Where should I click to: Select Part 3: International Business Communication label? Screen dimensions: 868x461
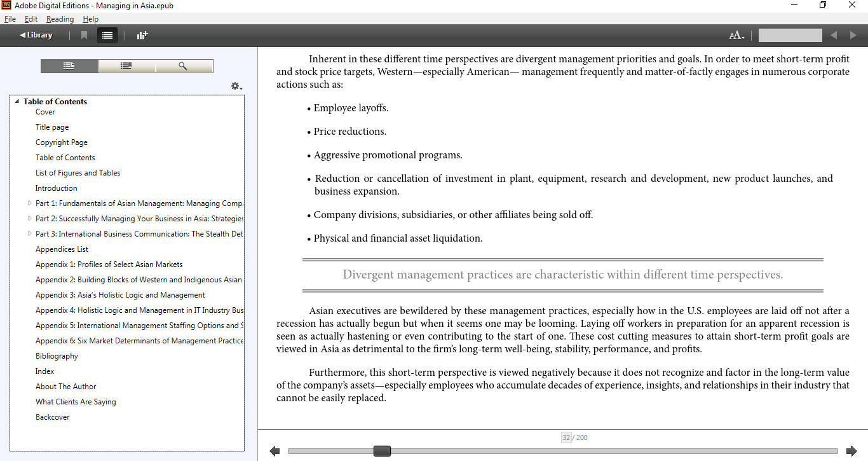point(139,234)
